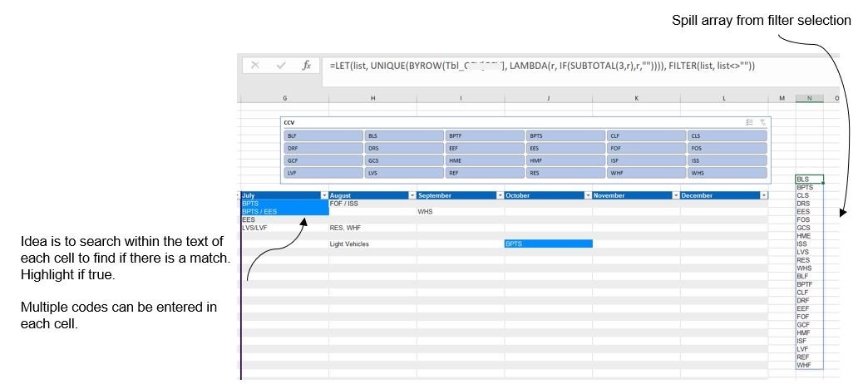Click the highlighted BPTS cell under October
This screenshot has height=384, width=868.
[x=549, y=244]
